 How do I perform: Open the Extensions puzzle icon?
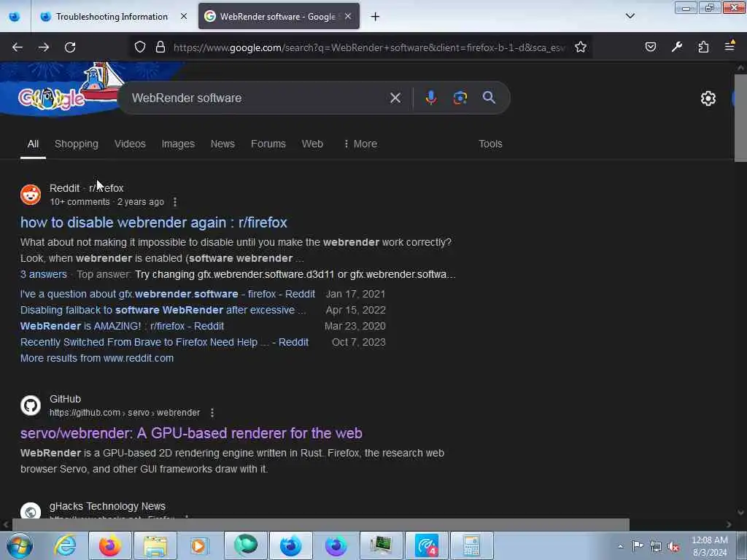point(703,47)
